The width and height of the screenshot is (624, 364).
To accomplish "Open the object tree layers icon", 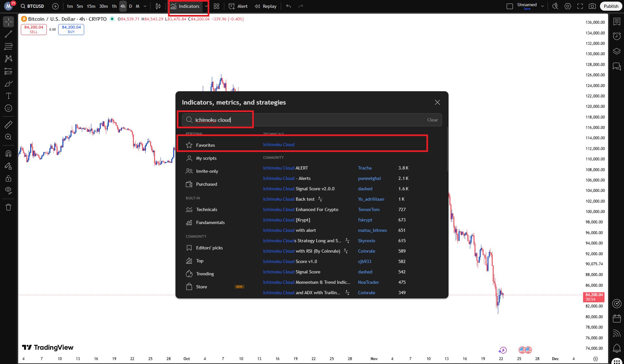I will click(617, 51).
